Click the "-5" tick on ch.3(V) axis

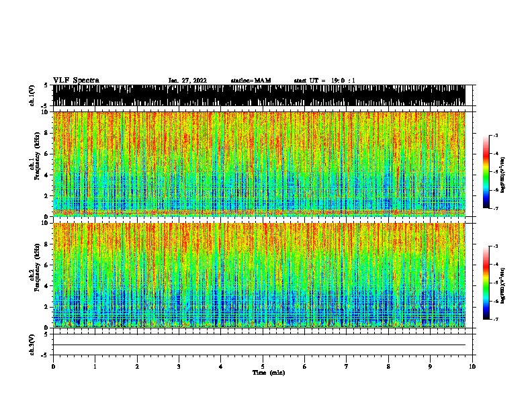tap(44, 355)
